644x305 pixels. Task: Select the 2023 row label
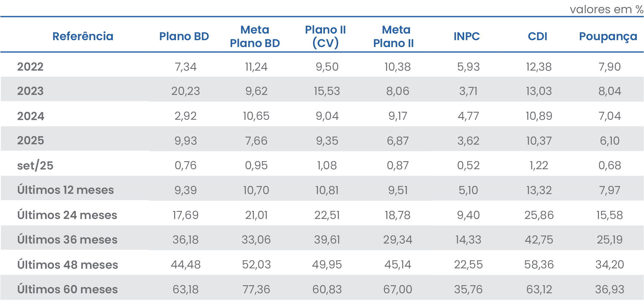click(30, 91)
